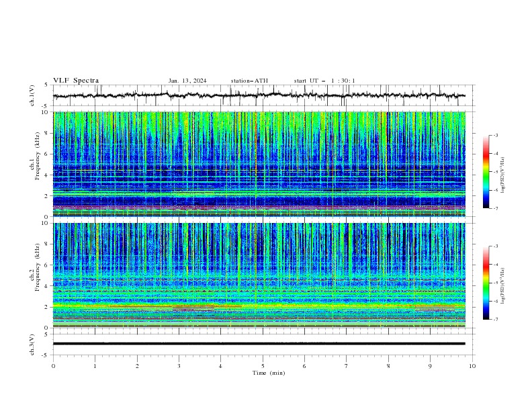Select the "start UT = 1 :30: 1" text
Viewport: 532px width, 411px height.
point(324,81)
